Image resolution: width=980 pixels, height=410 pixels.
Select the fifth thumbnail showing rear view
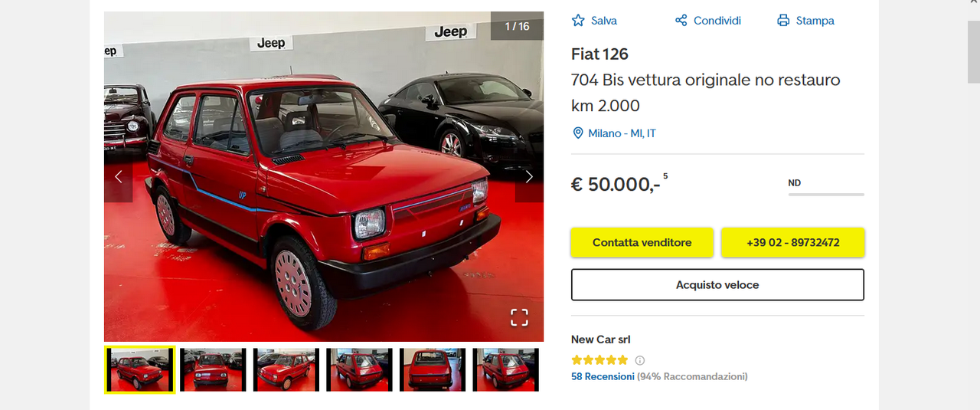coord(433,370)
